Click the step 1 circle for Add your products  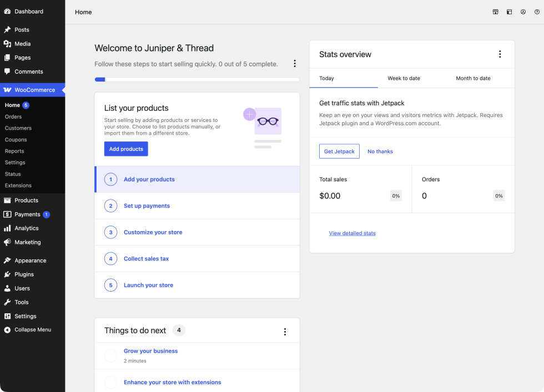(110, 179)
